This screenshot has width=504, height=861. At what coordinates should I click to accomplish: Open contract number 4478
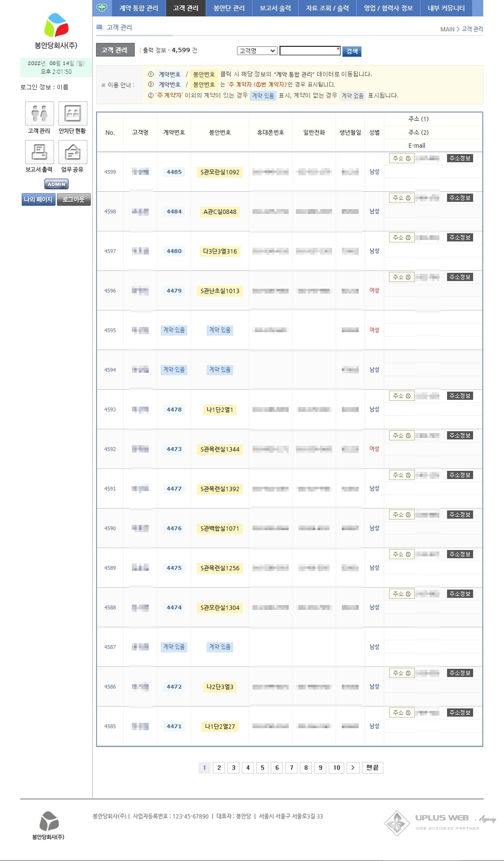click(x=174, y=409)
